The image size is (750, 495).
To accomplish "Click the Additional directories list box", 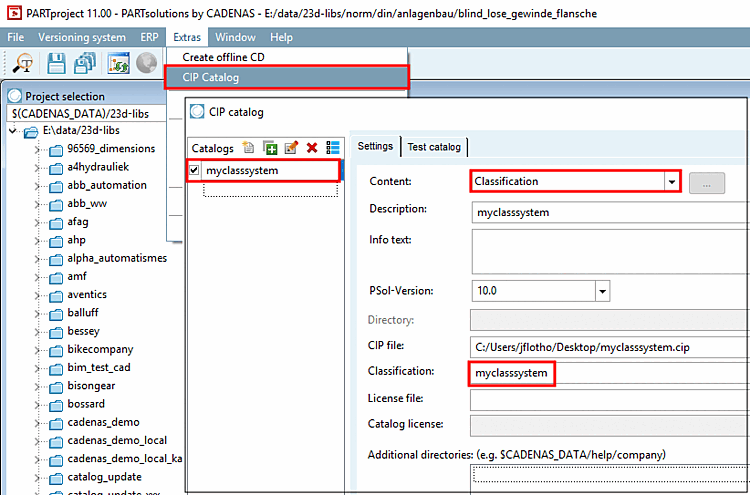I will (x=610, y=478).
